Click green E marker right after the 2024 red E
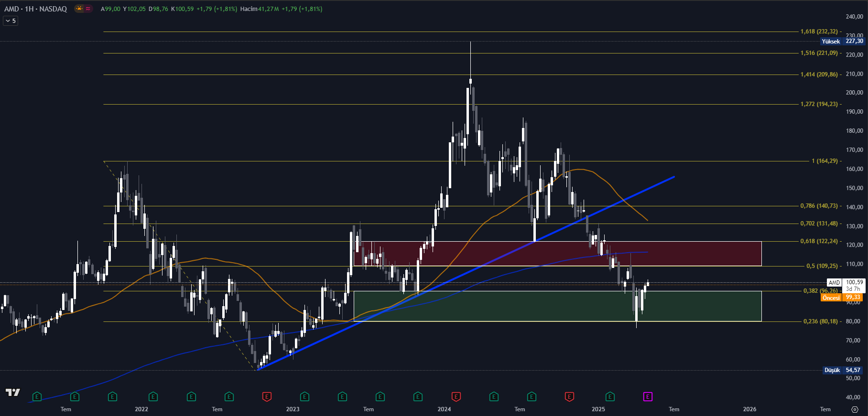 pyautogui.click(x=494, y=396)
